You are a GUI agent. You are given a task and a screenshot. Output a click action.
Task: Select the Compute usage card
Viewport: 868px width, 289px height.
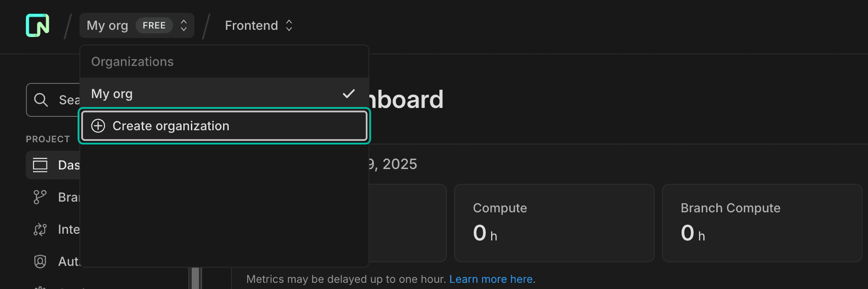pyautogui.click(x=554, y=223)
